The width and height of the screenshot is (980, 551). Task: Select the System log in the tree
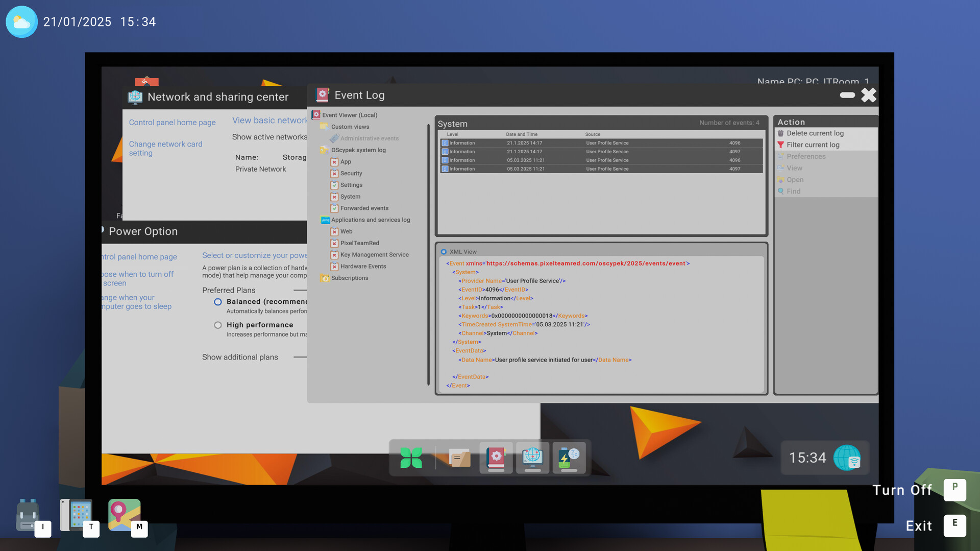(350, 197)
